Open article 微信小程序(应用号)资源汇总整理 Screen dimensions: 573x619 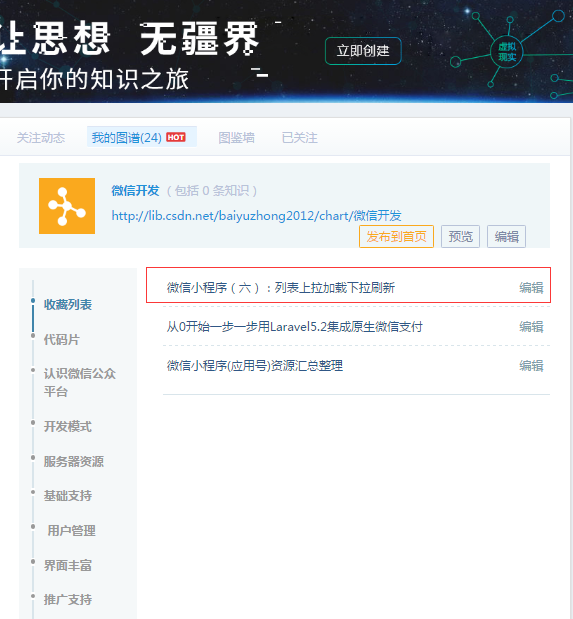255,366
